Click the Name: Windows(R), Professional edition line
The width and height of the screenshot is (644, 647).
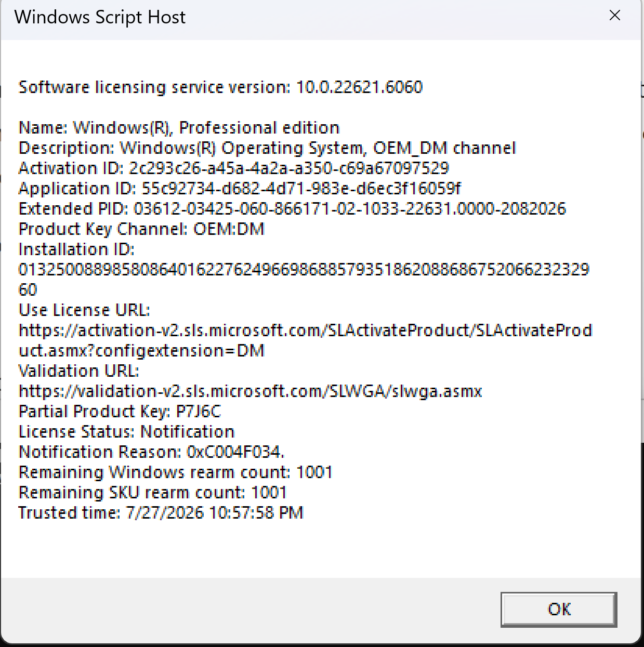(179, 127)
